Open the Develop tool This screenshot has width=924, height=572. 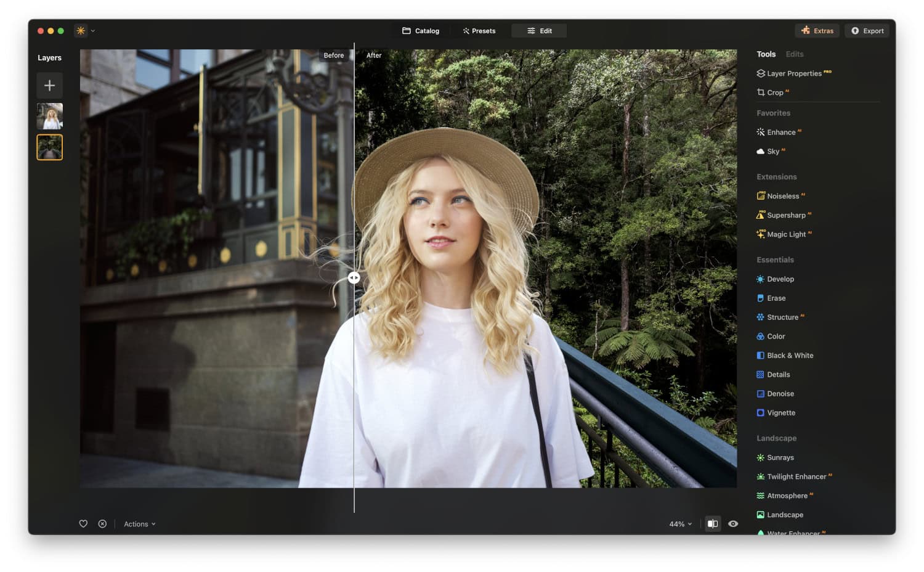(780, 279)
